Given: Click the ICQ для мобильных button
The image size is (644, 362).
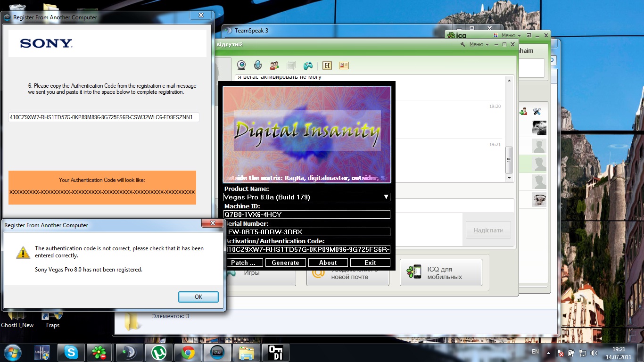Looking at the screenshot, I should pyautogui.click(x=441, y=272).
